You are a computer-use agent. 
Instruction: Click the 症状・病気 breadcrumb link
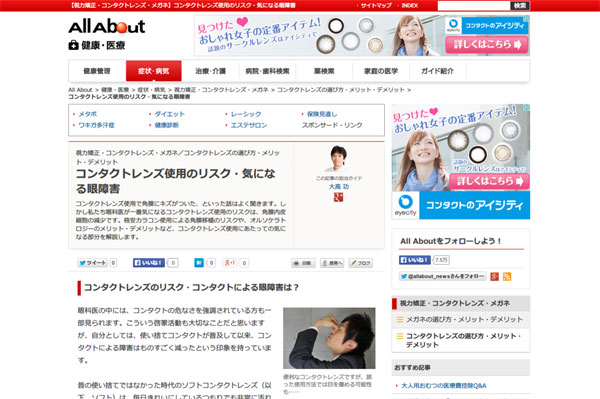click(151, 90)
